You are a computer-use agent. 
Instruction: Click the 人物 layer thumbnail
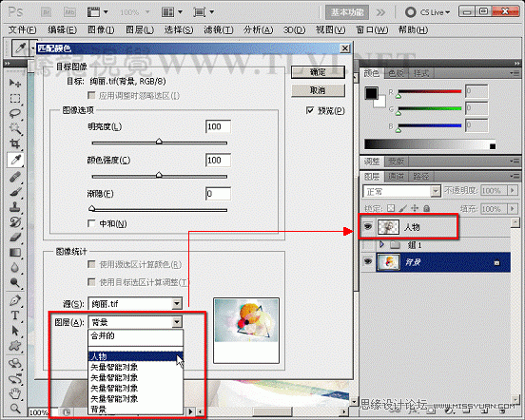click(388, 227)
